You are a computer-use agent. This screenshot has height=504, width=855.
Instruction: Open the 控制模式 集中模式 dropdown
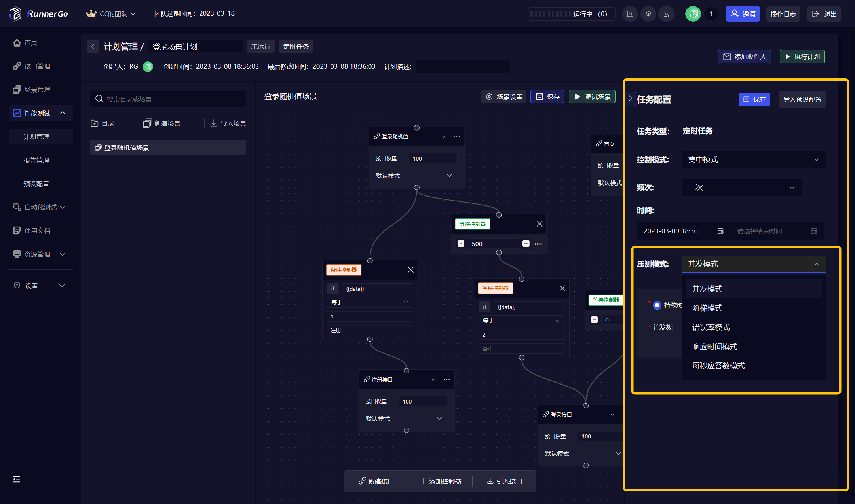tap(754, 160)
